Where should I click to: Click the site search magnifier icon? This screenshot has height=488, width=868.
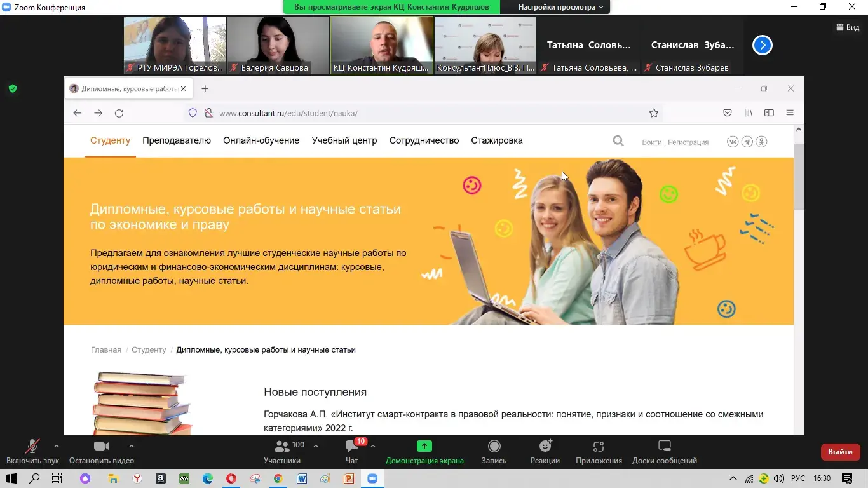[618, 141]
